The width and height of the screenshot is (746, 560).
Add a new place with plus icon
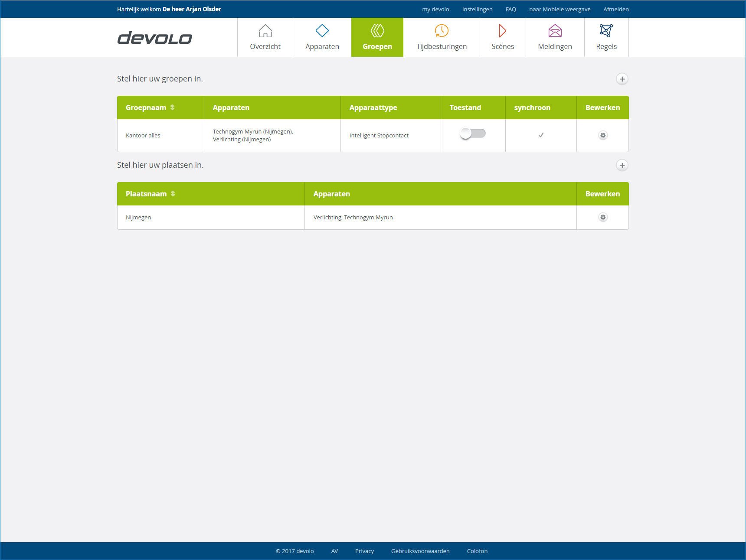622,165
